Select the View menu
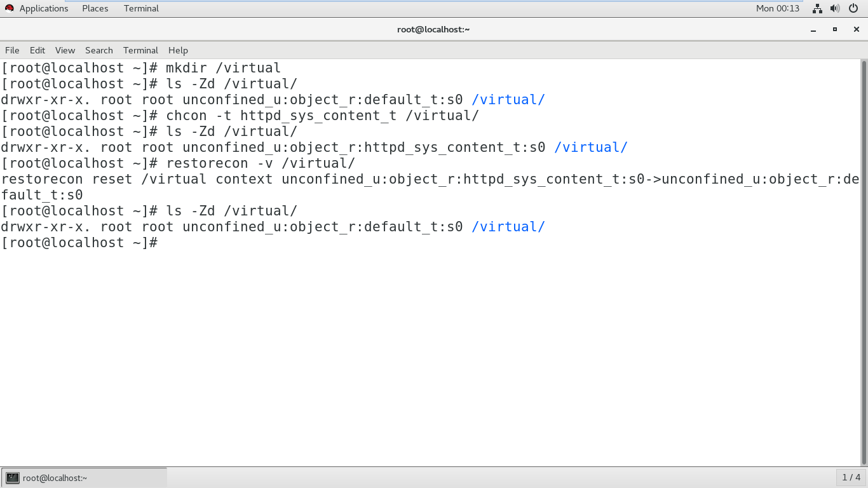The width and height of the screenshot is (868, 488). click(65, 50)
